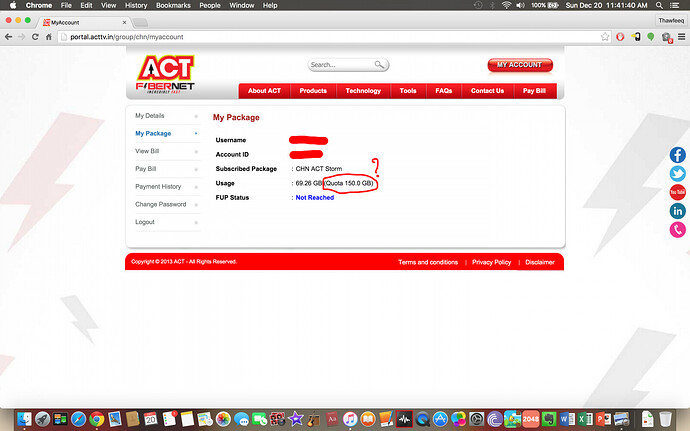Screen dimensions: 690x431
Task: Open the Chrome home page button
Action: [48, 37]
